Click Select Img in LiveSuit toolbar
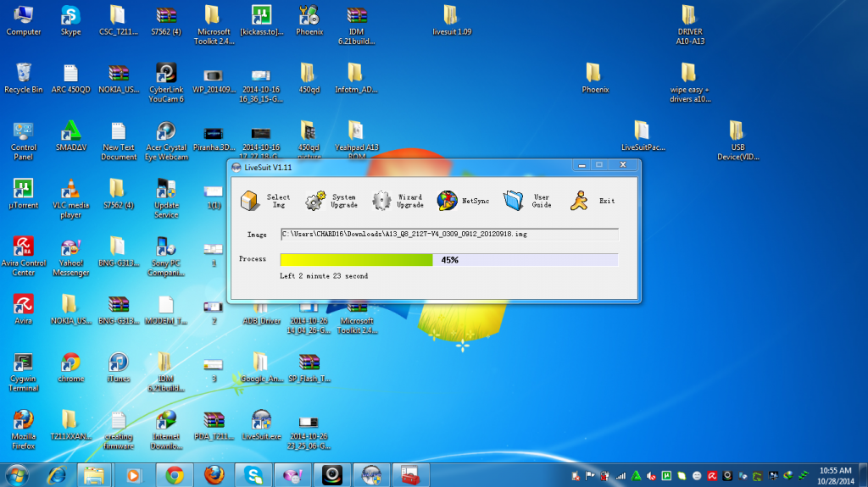The width and height of the screenshot is (868, 487). coord(265,201)
